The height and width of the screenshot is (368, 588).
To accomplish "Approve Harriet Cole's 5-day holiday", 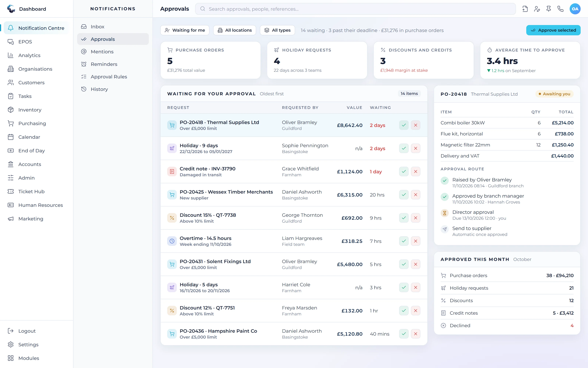I will tap(404, 287).
